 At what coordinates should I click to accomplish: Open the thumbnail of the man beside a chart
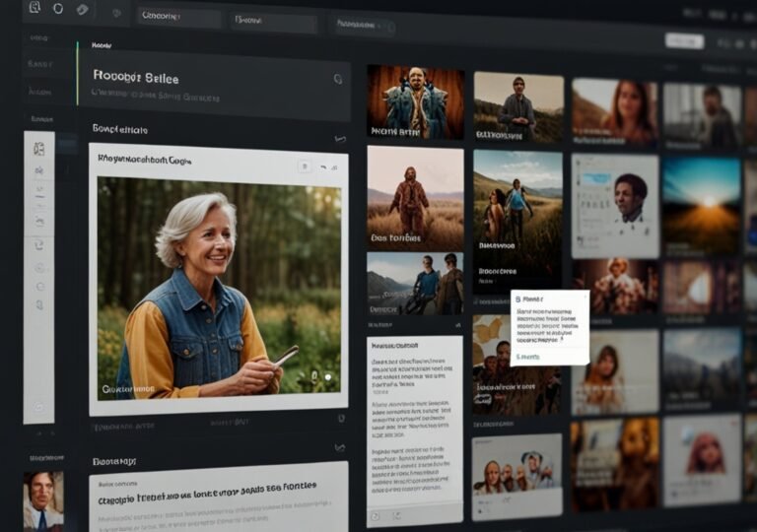pos(615,207)
